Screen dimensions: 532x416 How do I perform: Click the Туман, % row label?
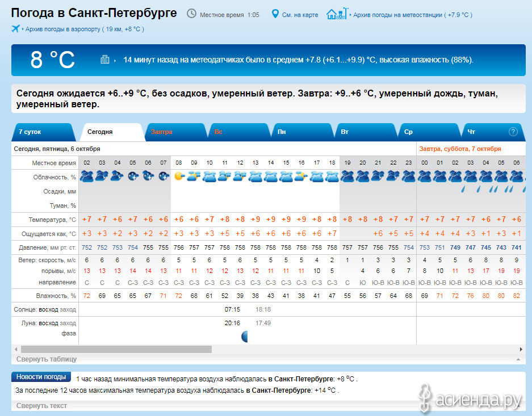pos(63,205)
